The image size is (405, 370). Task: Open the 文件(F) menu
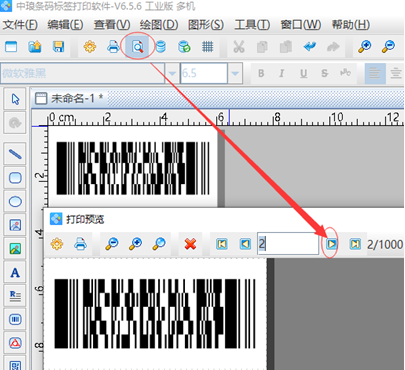coord(20,25)
